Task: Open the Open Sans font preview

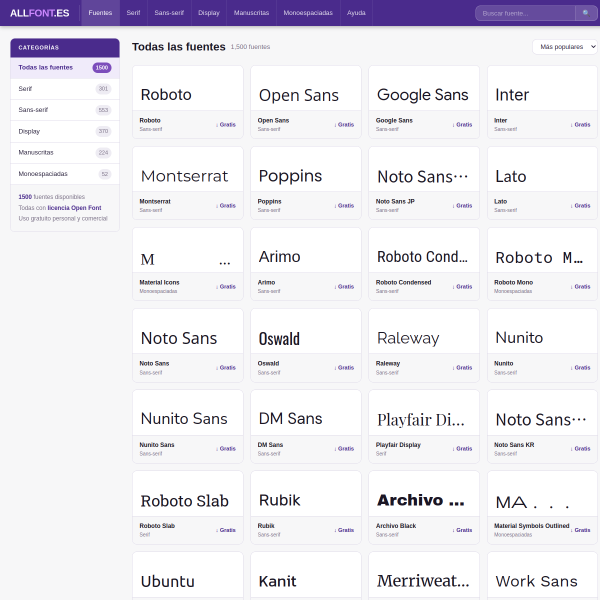Action: pos(306,88)
